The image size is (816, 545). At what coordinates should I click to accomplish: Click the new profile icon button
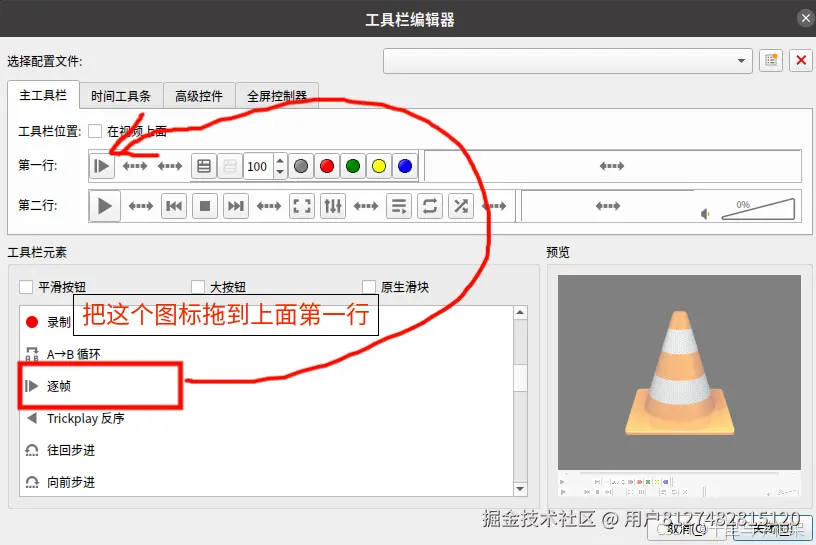[771, 61]
